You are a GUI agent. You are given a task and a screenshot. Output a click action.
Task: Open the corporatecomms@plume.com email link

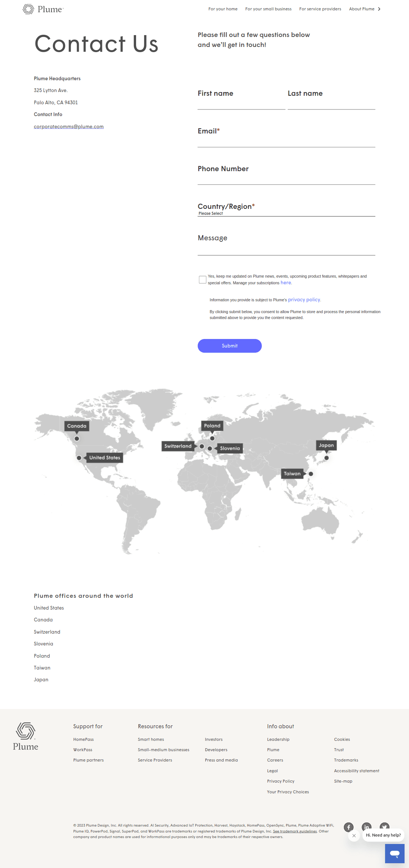(x=69, y=126)
